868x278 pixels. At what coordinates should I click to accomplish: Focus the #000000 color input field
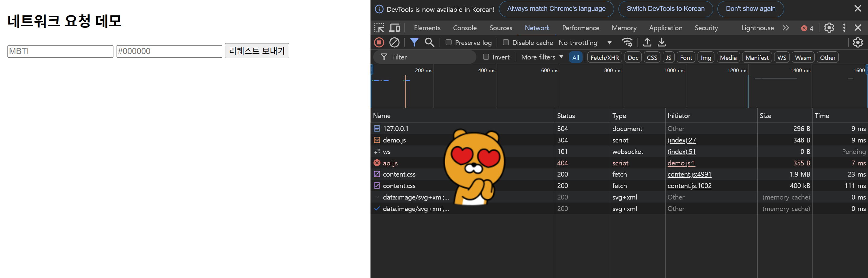169,51
